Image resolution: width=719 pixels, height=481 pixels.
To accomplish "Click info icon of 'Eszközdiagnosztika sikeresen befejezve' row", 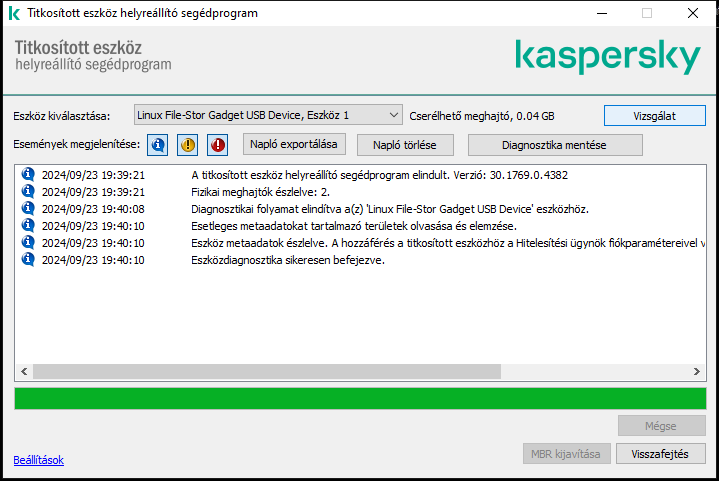I will point(28,259).
